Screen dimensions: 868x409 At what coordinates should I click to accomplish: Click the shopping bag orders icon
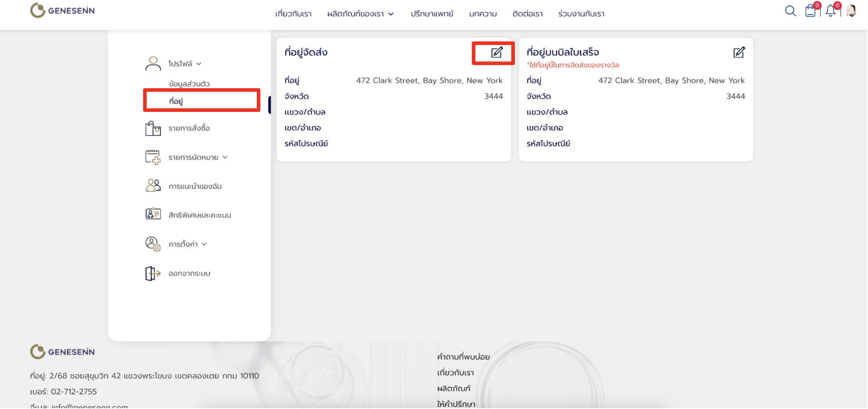point(153,129)
